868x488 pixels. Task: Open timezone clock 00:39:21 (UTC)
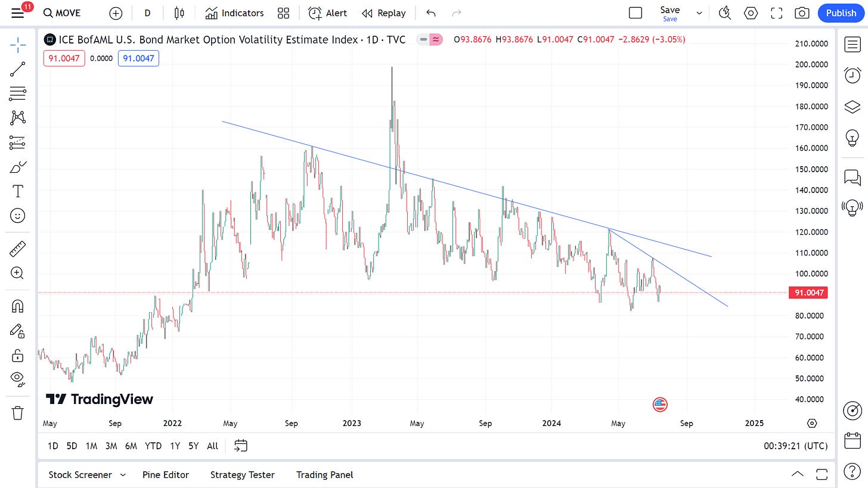coord(795,446)
